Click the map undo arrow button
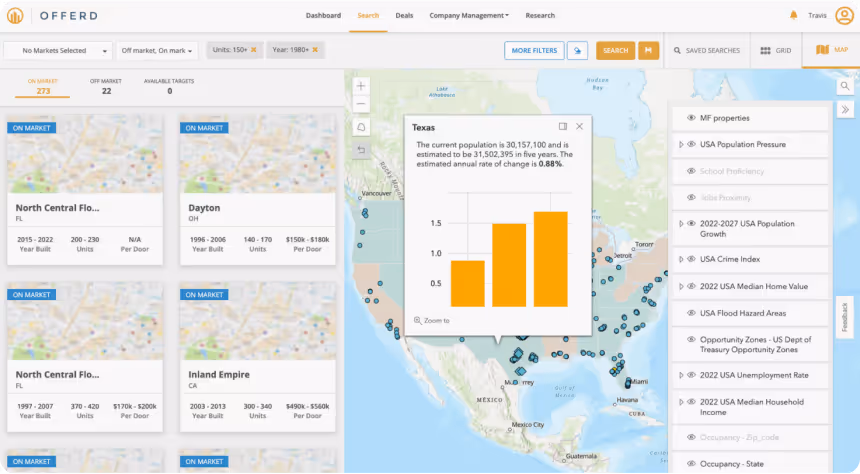 (x=361, y=150)
